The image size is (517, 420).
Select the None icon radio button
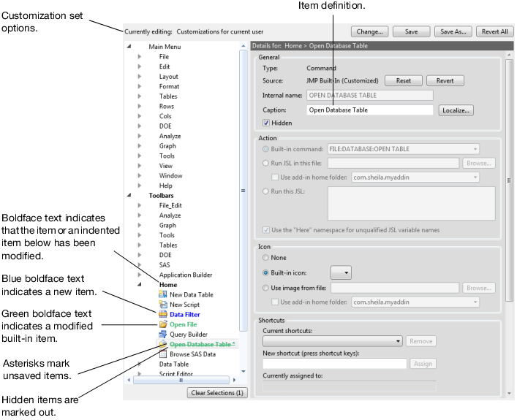266,257
